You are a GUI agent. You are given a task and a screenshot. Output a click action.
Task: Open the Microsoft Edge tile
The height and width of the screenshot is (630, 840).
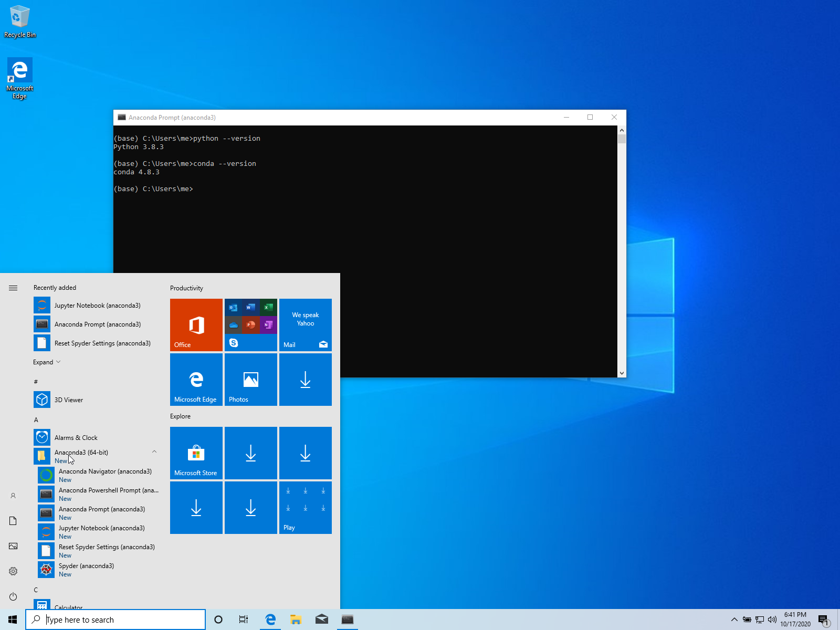tap(196, 380)
